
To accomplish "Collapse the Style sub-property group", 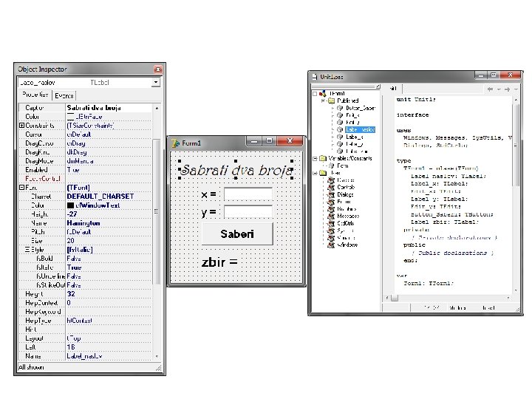I will click(27, 250).
